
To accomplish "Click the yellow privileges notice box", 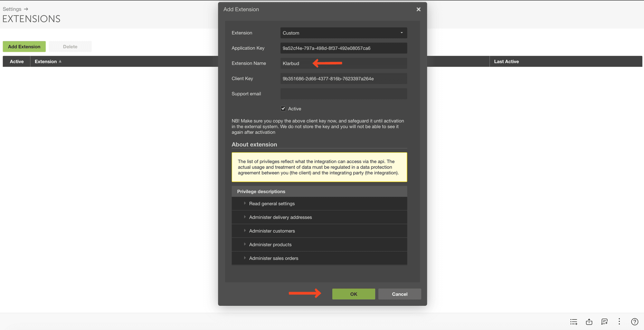I will pyautogui.click(x=319, y=167).
